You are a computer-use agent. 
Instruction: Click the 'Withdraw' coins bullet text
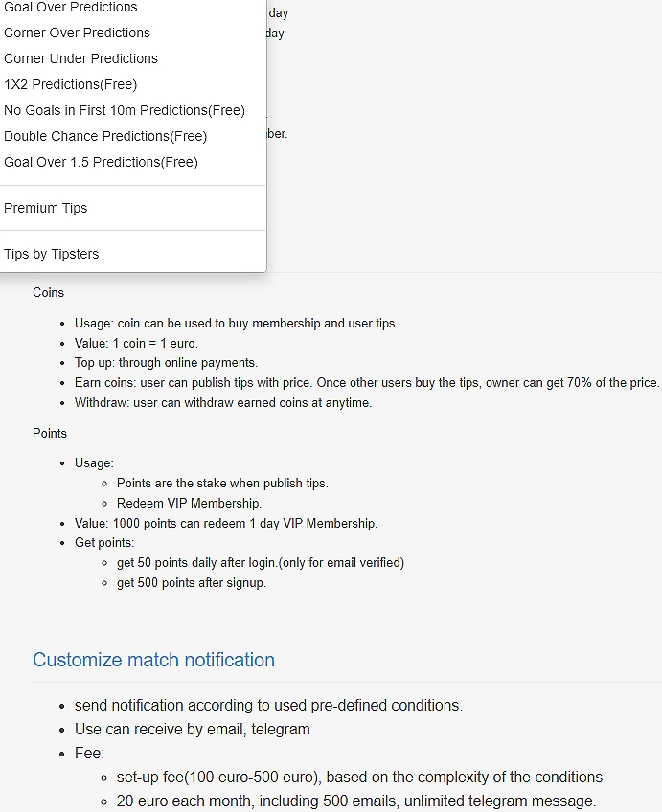(x=222, y=403)
